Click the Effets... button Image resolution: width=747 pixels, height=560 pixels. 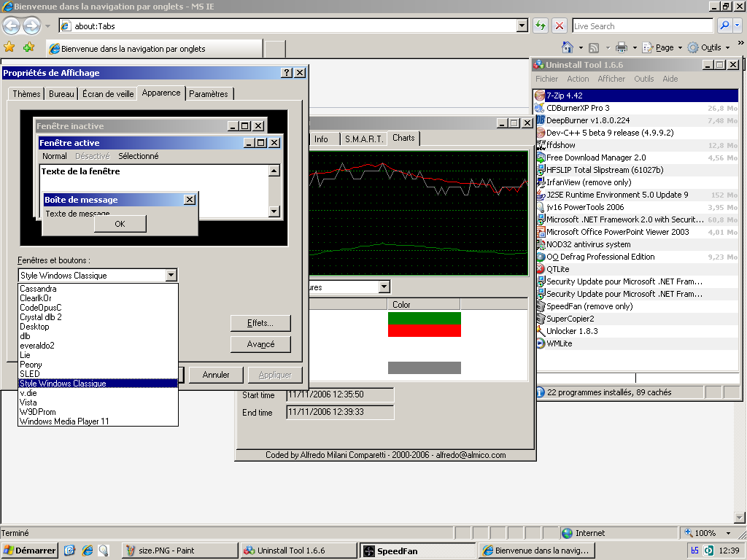pos(260,323)
